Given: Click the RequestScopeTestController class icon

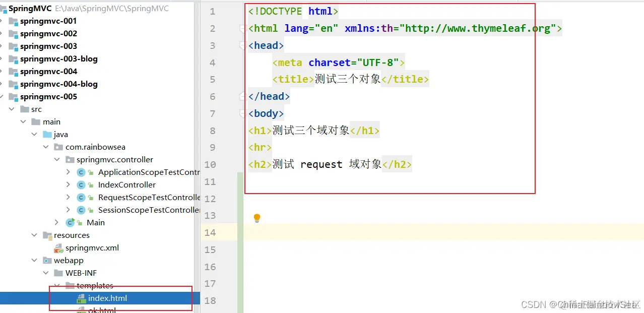Looking at the screenshot, I should (x=81, y=198).
